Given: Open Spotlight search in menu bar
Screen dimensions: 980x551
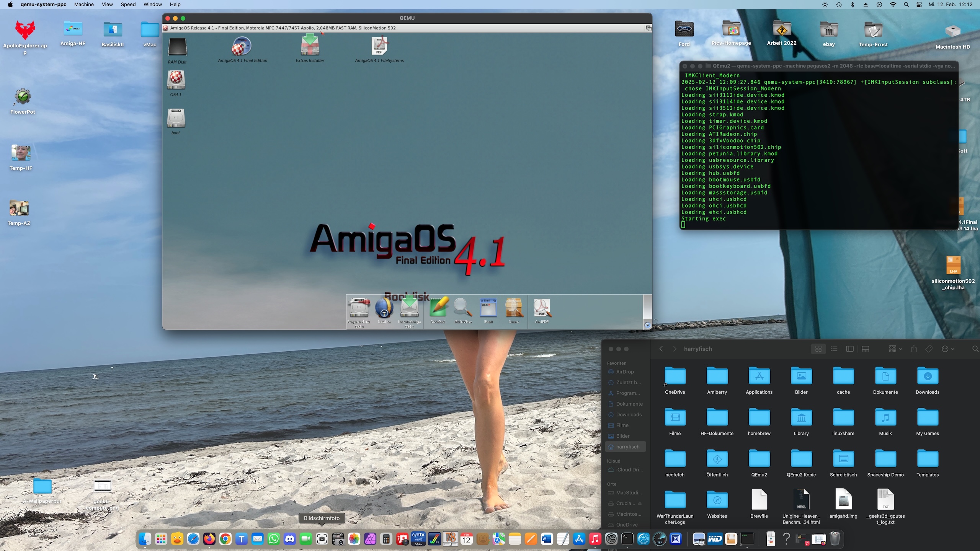Looking at the screenshot, I should 906,5.
